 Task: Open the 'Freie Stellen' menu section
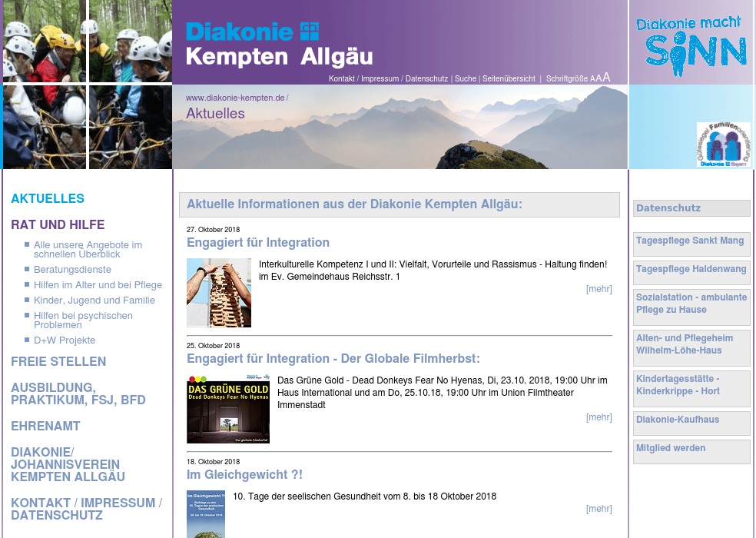pos(58,361)
